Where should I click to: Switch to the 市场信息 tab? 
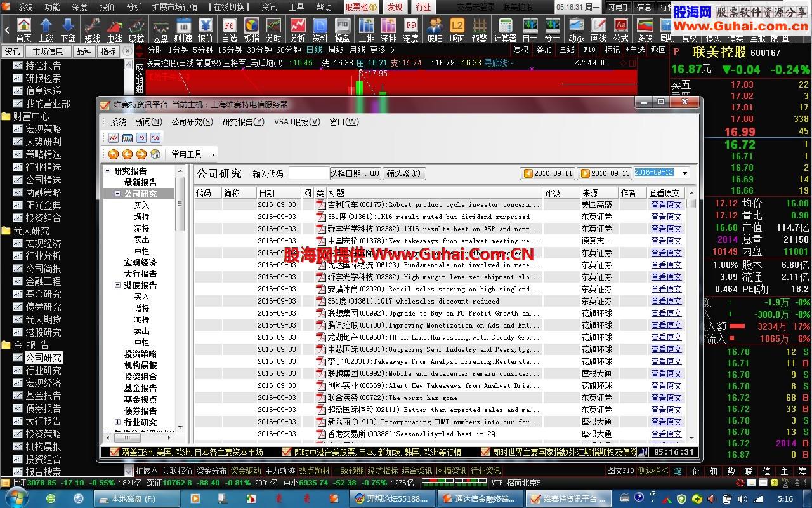[48, 51]
